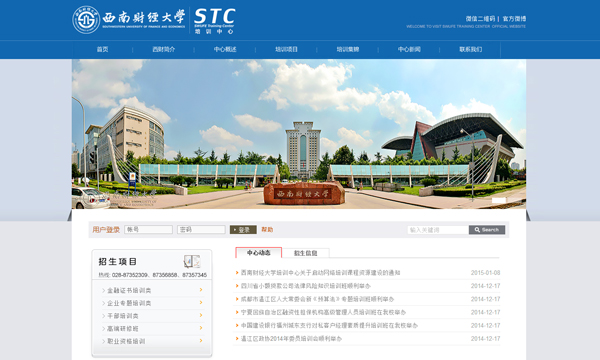
Task: Click orange arrow next to 企业专题培训类
Action: [201, 303]
